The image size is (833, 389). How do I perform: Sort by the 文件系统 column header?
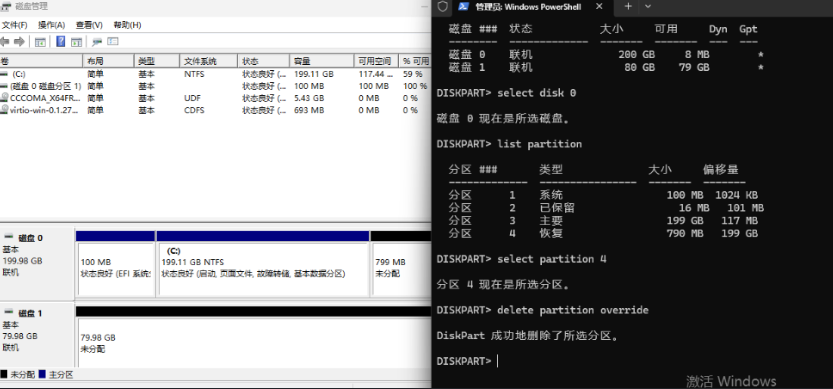pos(208,61)
